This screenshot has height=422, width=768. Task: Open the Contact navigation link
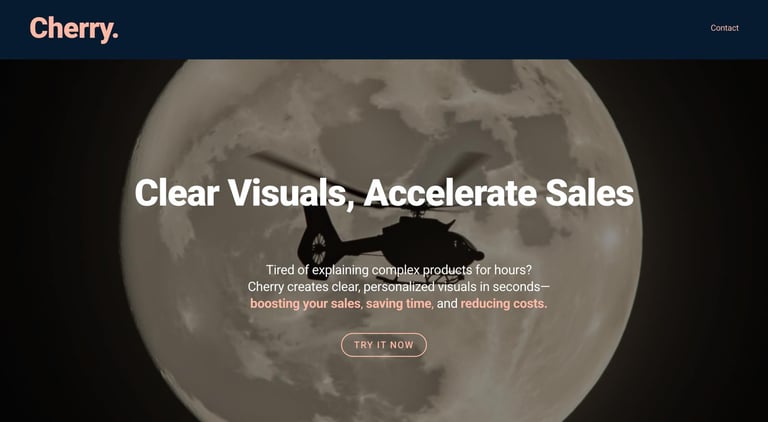point(724,28)
